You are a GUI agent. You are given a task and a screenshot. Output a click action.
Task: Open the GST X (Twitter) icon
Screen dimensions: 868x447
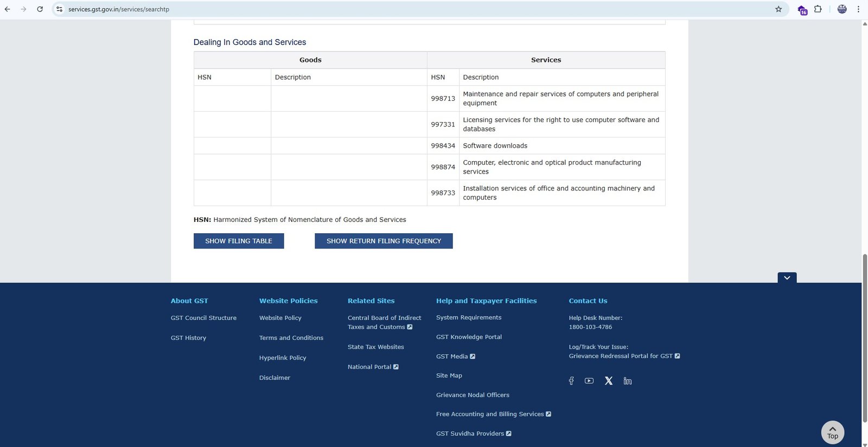(609, 381)
